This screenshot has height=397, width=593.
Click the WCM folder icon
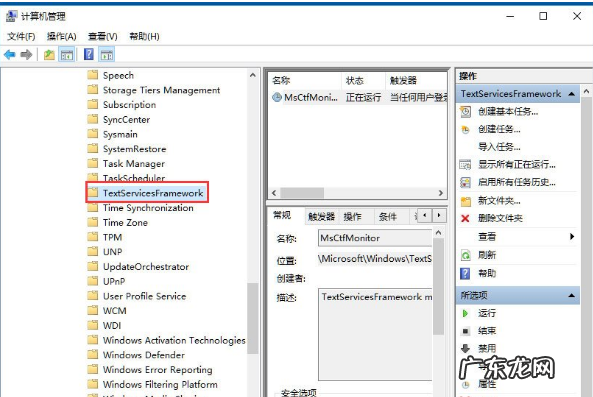[92, 310]
